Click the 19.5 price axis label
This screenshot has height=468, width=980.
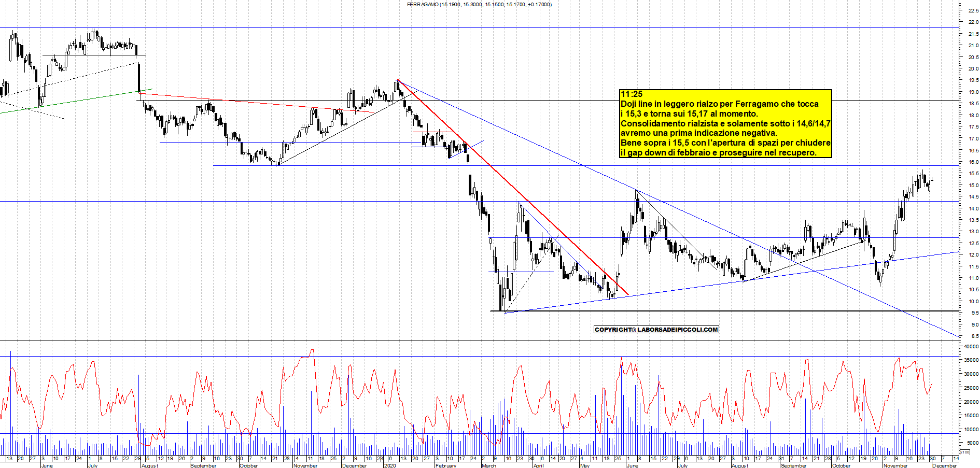(x=973, y=80)
